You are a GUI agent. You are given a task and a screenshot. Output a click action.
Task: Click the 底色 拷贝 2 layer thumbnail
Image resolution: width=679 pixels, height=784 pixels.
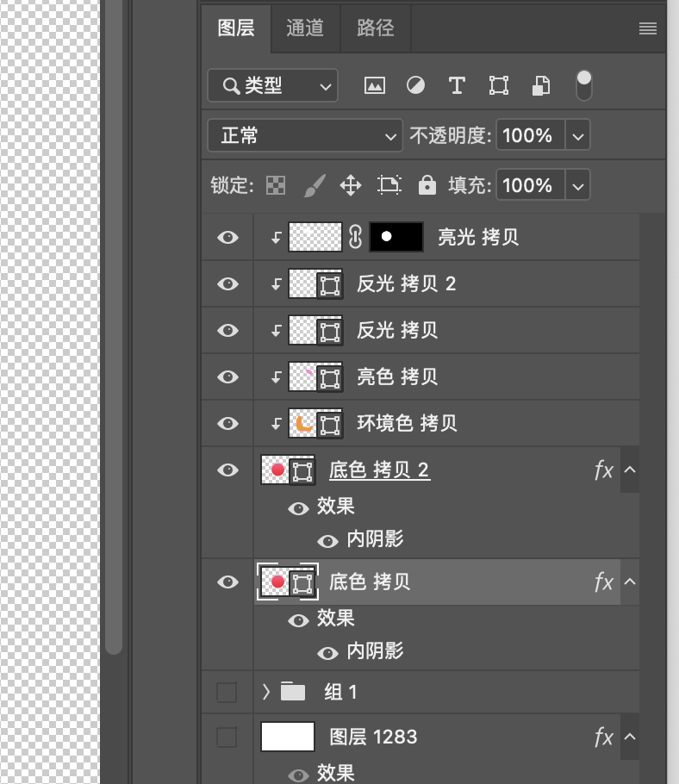coord(288,470)
